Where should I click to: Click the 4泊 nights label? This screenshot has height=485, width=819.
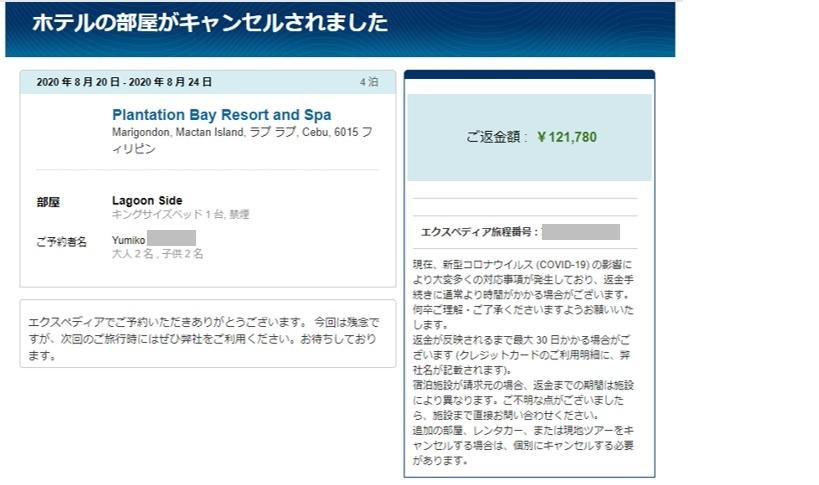(369, 82)
